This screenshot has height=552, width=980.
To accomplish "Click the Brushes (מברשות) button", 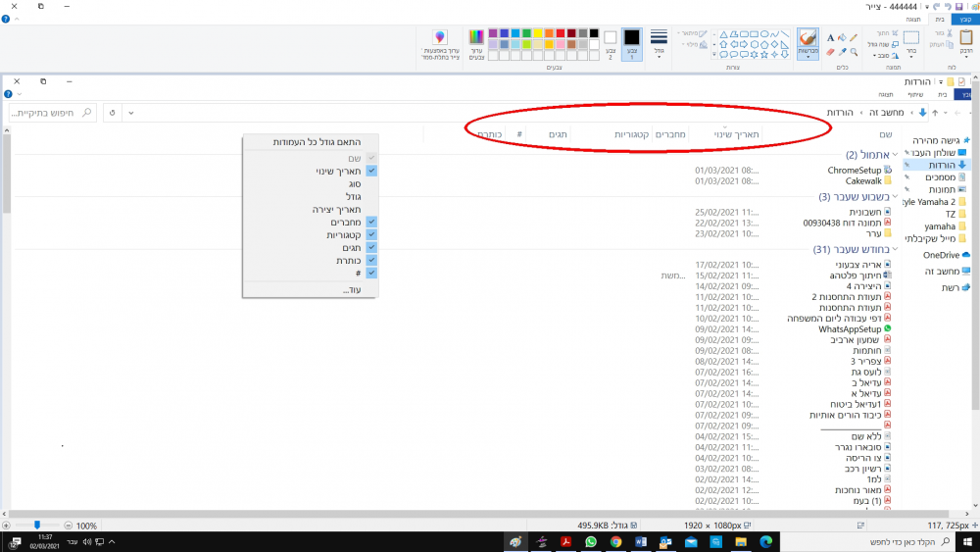I will point(808,44).
